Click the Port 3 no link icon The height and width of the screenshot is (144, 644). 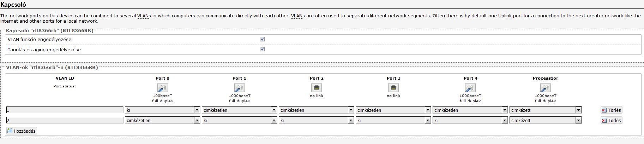pyautogui.click(x=393, y=87)
